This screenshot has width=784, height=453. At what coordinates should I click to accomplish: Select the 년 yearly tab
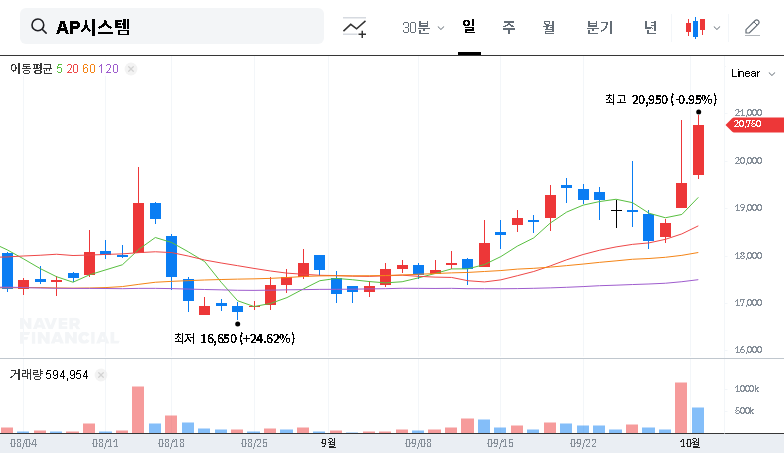pyautogui.click(x=650, y=28)
